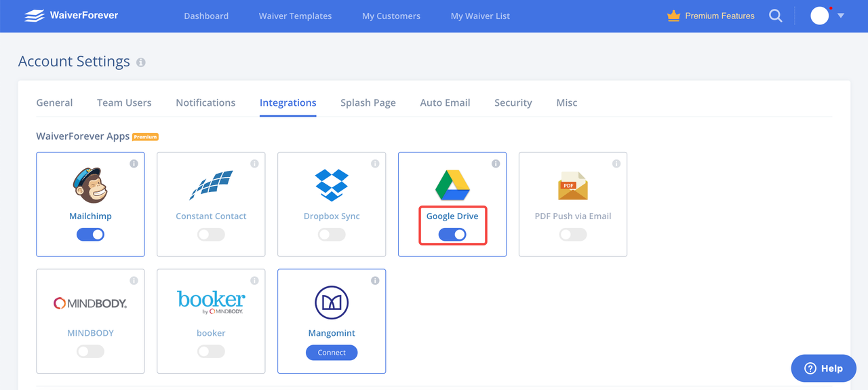Enable the MINDBODY toggle
Image resolution: width=868 pixels, height=390 pixels.
[x=90, y=351]
